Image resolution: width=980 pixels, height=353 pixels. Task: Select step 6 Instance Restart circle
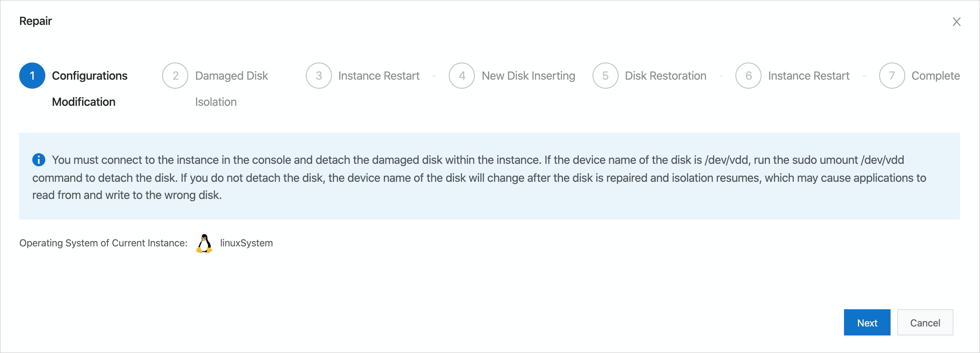pyautogui.click(x=749, y=75)
